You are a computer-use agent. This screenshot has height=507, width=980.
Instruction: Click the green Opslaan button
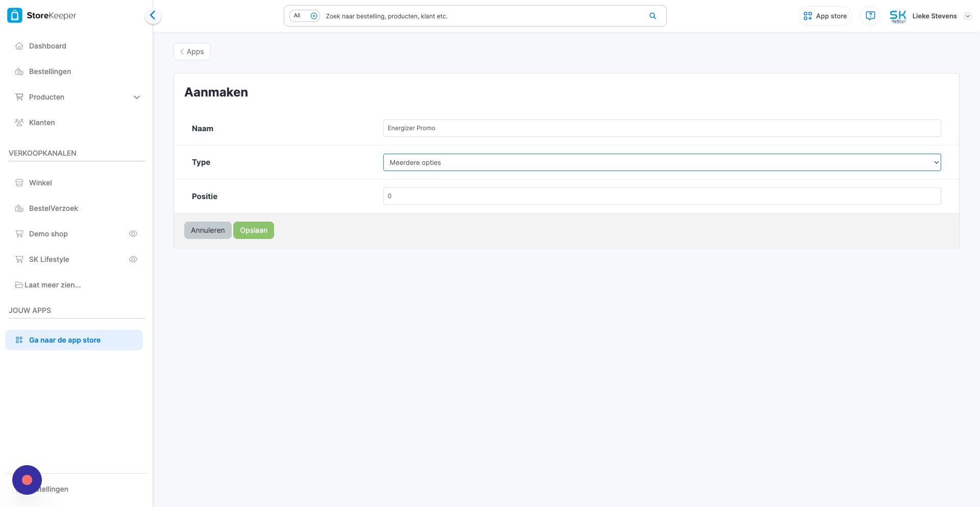(254, 230)
